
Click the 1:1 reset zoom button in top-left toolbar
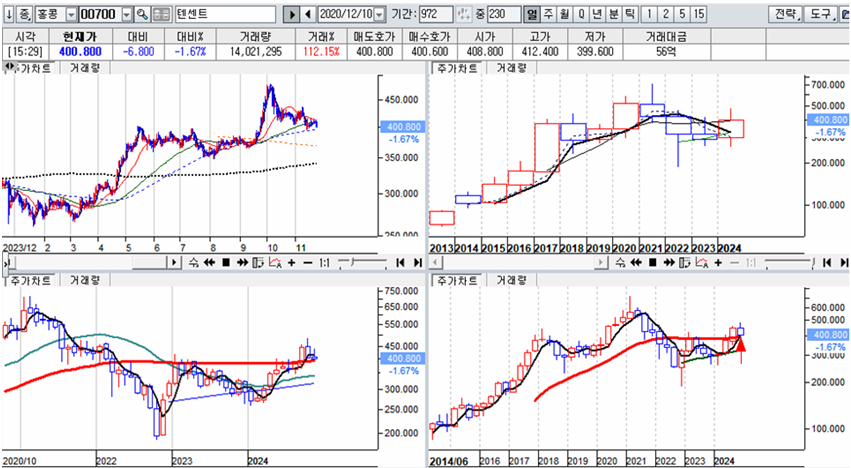click(x=324, y=263)
